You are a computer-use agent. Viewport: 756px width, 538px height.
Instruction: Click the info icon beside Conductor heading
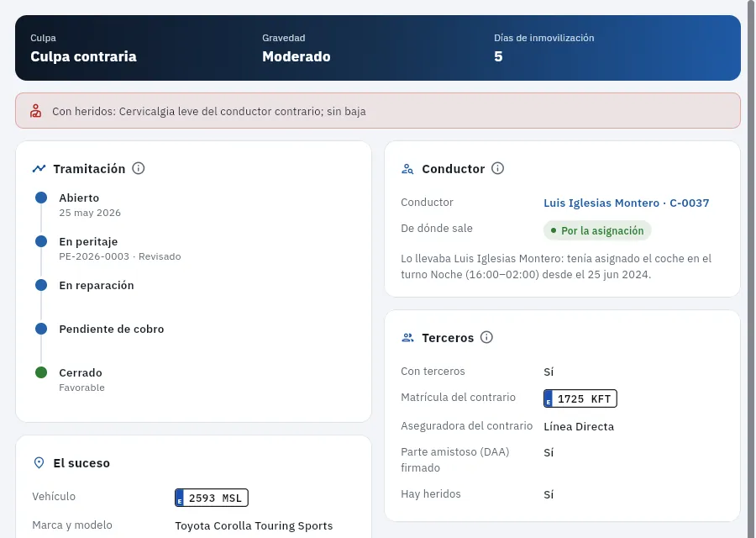click(497, 168)
